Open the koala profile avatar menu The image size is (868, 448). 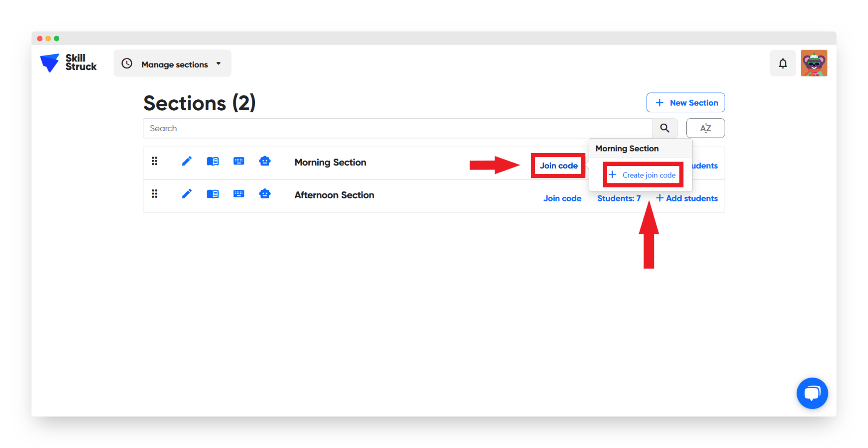pyautogui.click(x=814, y=63)
